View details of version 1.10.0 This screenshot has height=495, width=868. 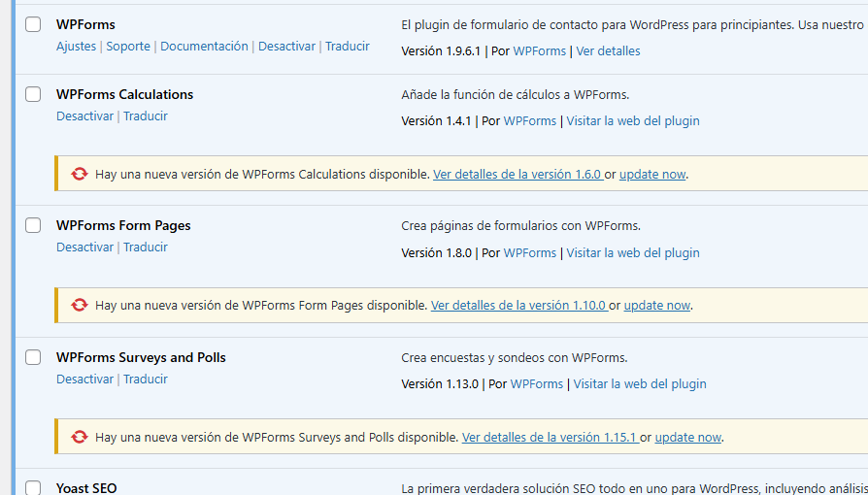point(519,305)
